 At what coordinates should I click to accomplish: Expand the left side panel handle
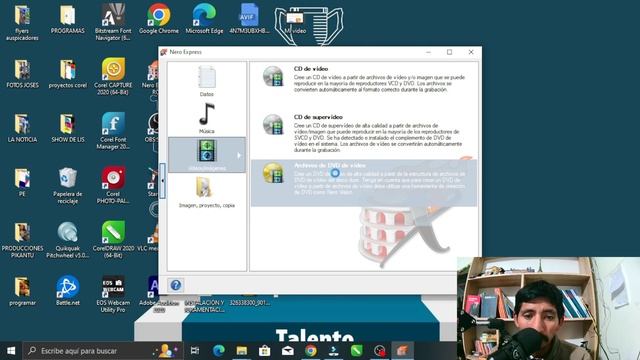click(162, 180)
